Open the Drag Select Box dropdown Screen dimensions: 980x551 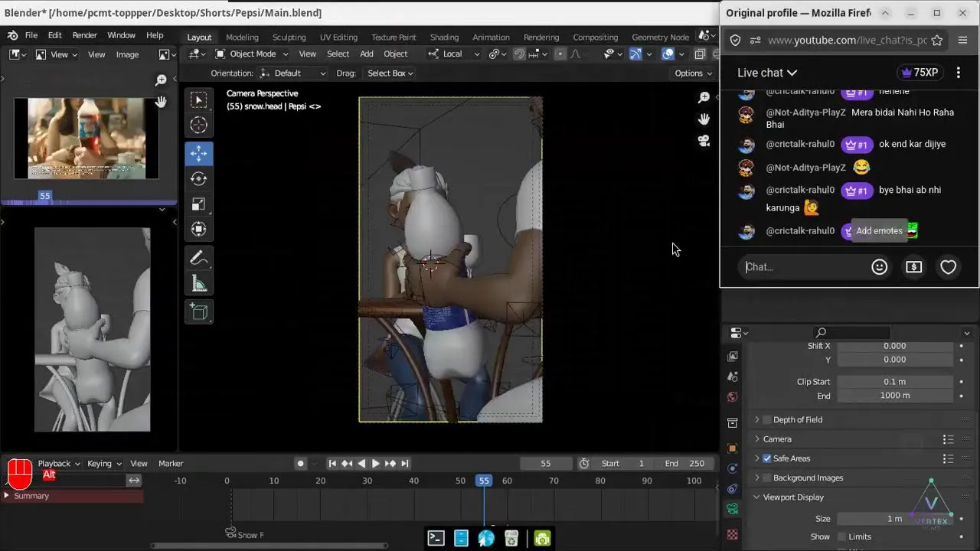390,73
